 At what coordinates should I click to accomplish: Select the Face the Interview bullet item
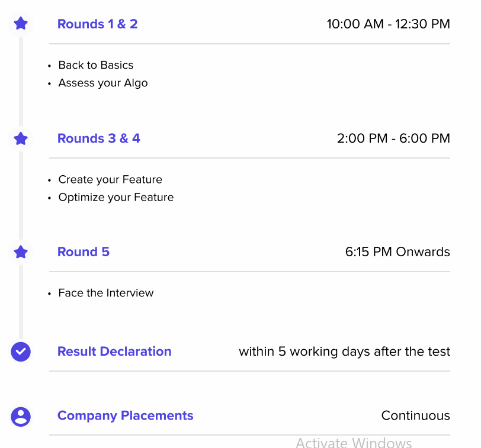[106, 292]
